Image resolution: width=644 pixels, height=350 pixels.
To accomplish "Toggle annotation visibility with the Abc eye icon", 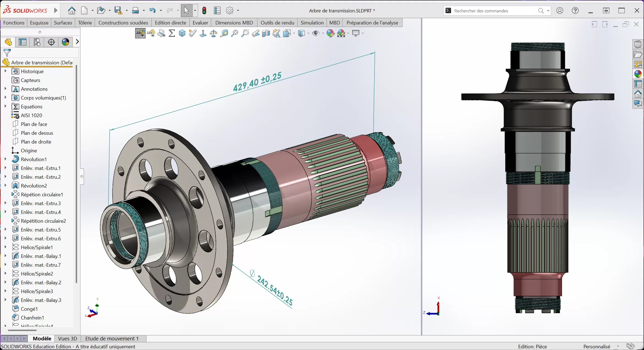I will 140,33.
